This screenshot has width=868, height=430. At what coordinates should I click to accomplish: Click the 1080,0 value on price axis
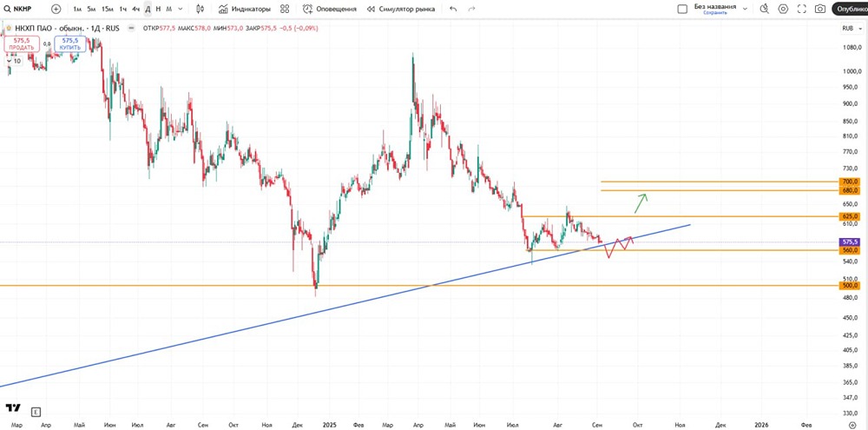pos(851,47)
